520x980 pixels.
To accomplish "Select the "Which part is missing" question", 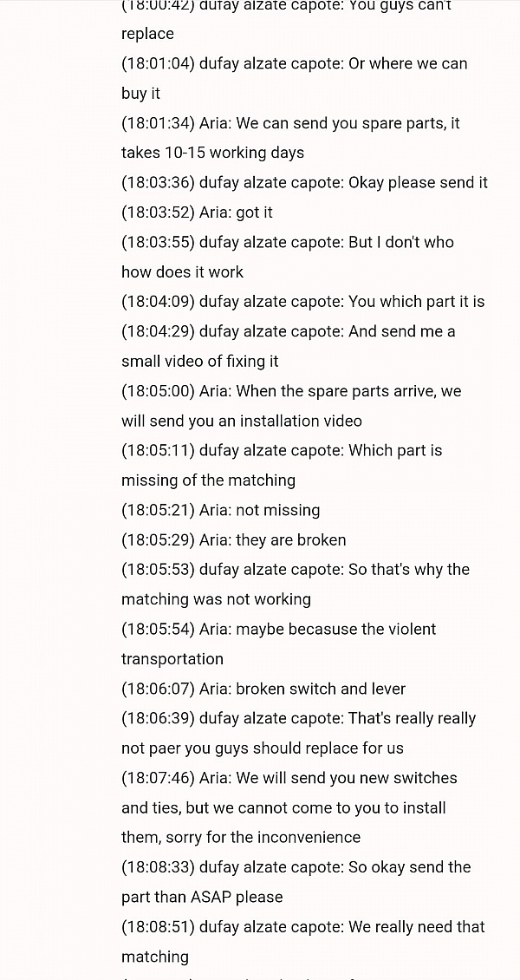I will (x=282, y=465).
